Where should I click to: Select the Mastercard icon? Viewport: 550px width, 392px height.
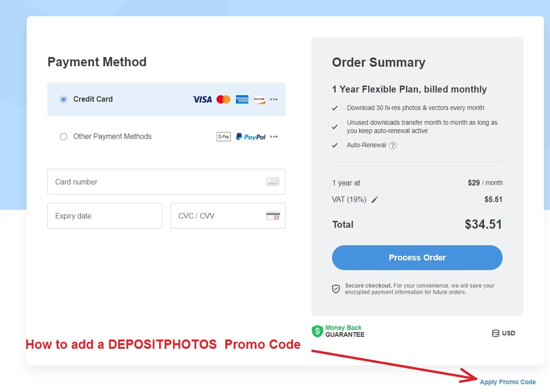(x=223, y=99)
